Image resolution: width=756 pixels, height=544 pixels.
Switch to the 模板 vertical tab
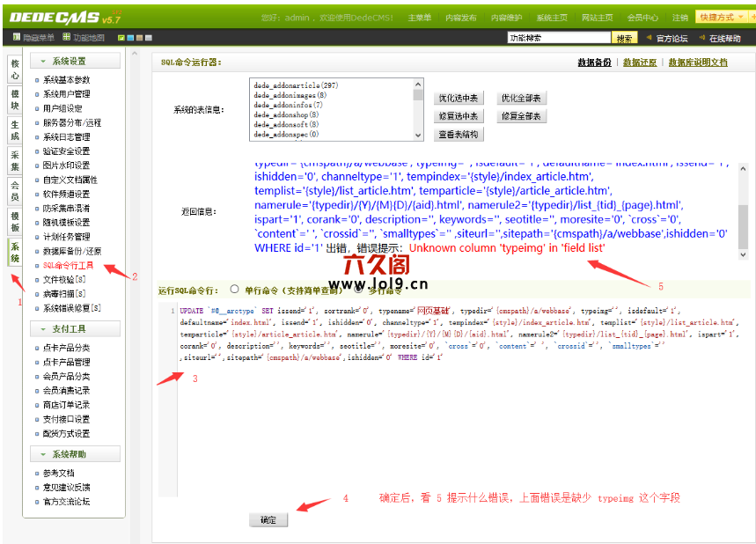[x=15, y=222]
